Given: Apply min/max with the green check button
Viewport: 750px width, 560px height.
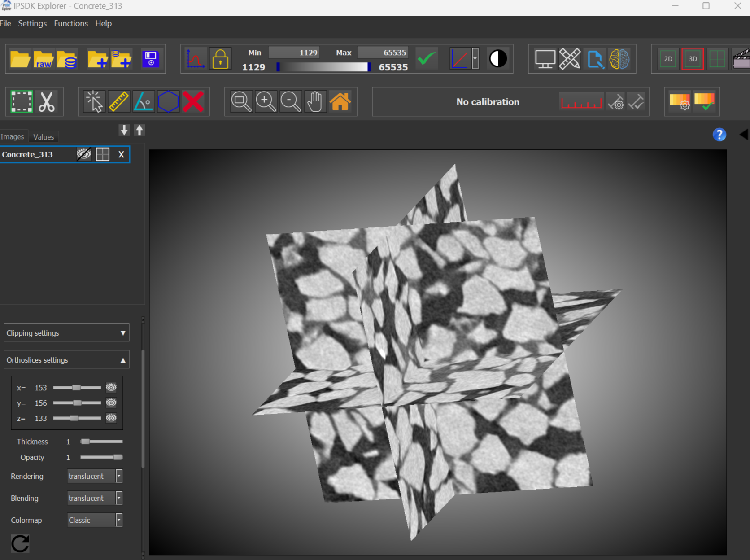Looking at the screenshot, I should pyautogui.click(x=426, y=58).
